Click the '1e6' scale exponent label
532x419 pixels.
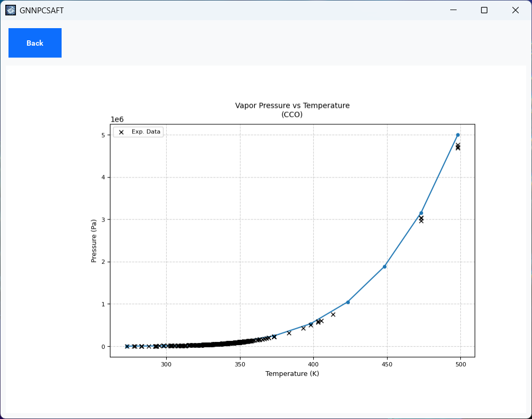coord(117,119)
